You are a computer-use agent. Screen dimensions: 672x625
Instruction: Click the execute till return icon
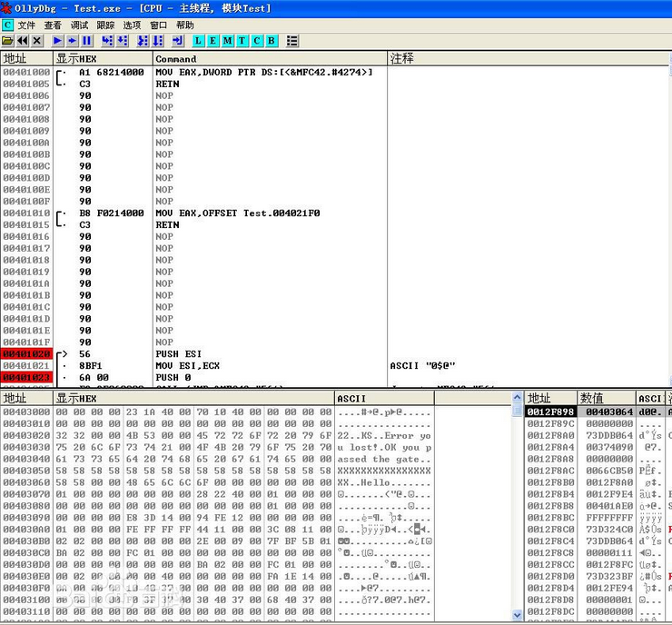point(177,41)
